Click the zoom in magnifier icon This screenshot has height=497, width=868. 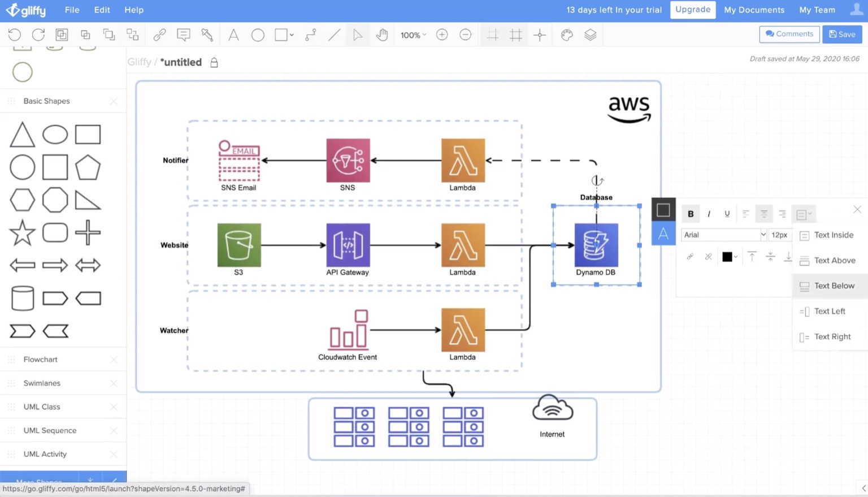(442, 34)
